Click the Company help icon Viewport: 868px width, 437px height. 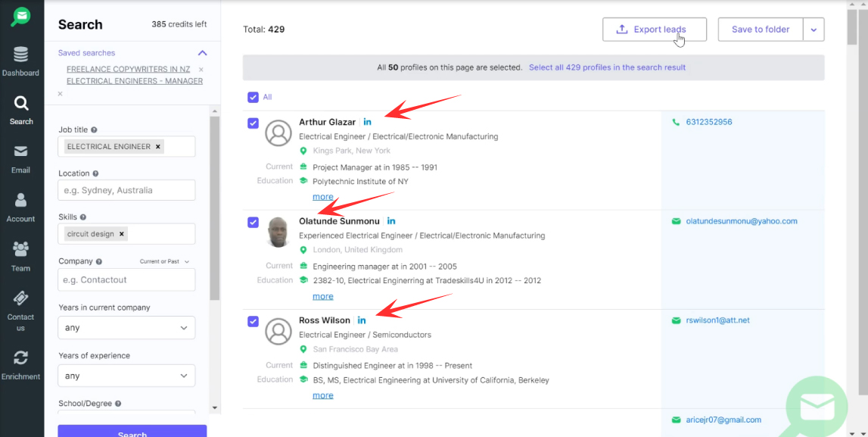tap(99, 261)
